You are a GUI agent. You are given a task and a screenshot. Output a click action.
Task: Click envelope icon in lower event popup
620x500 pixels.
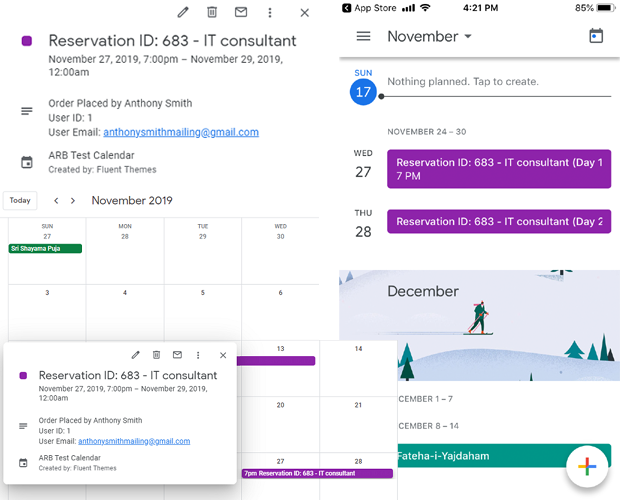(x=177, y=355)
